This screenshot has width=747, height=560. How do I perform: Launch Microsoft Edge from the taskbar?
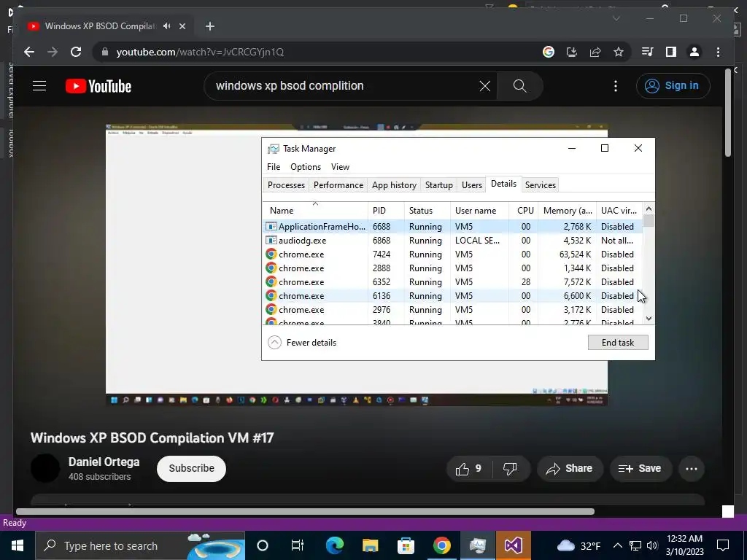pos(334,545)
